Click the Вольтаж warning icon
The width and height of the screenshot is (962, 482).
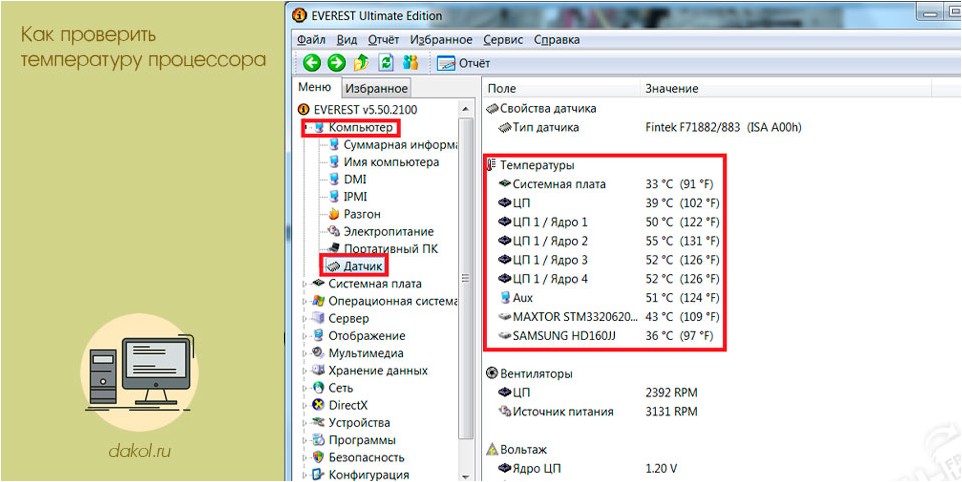tap(492, 449)
